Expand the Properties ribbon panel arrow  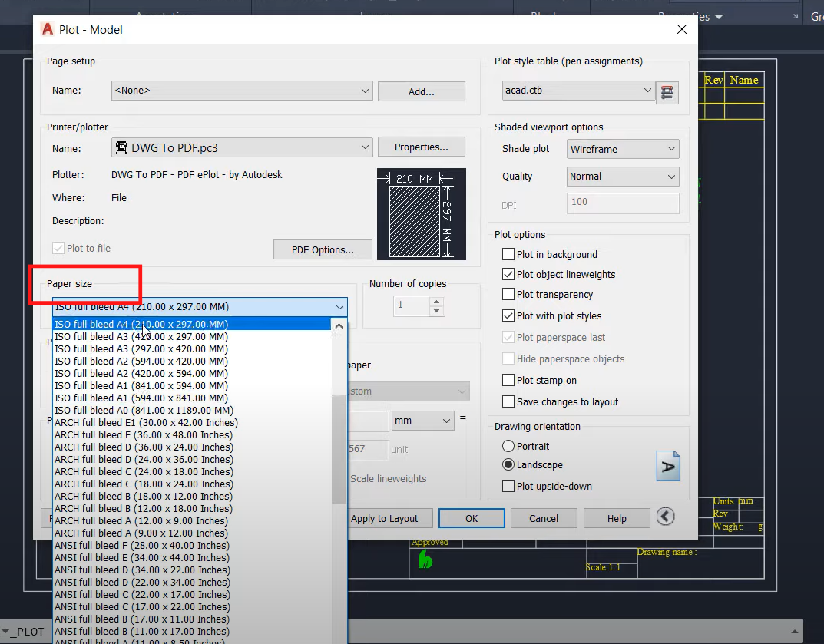(719, 18)
